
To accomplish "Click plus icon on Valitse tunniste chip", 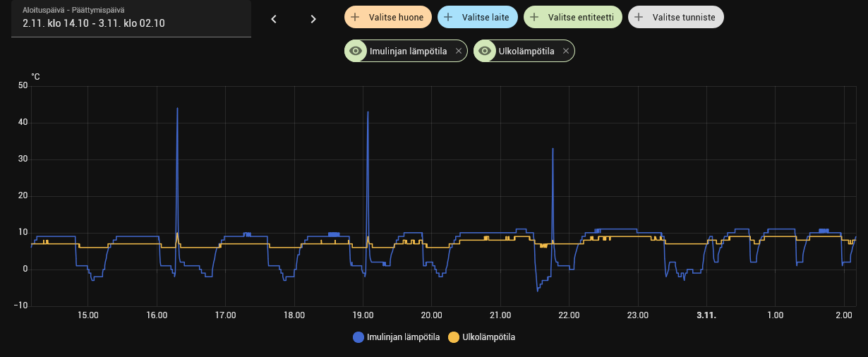I will (639, 16).
